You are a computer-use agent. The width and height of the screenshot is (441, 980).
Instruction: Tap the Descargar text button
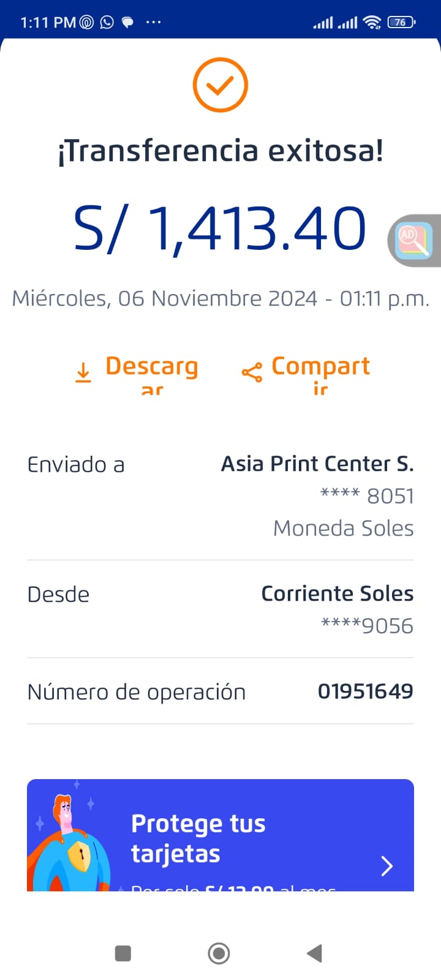[152, 367]
